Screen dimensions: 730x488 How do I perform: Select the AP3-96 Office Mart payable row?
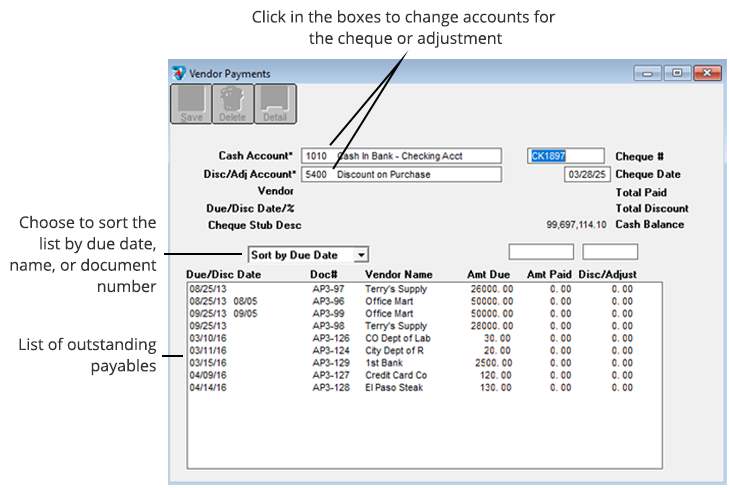410,301
